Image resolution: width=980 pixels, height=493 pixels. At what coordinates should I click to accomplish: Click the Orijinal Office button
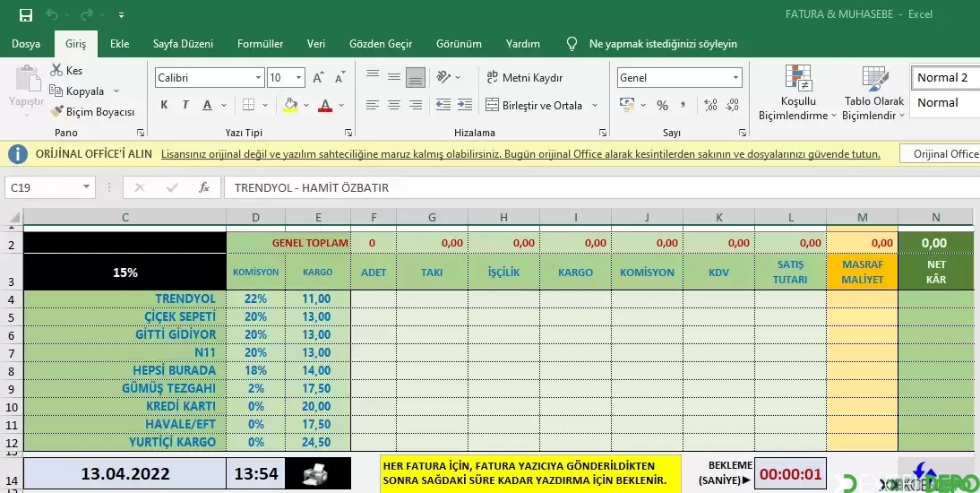pos(941,154)
